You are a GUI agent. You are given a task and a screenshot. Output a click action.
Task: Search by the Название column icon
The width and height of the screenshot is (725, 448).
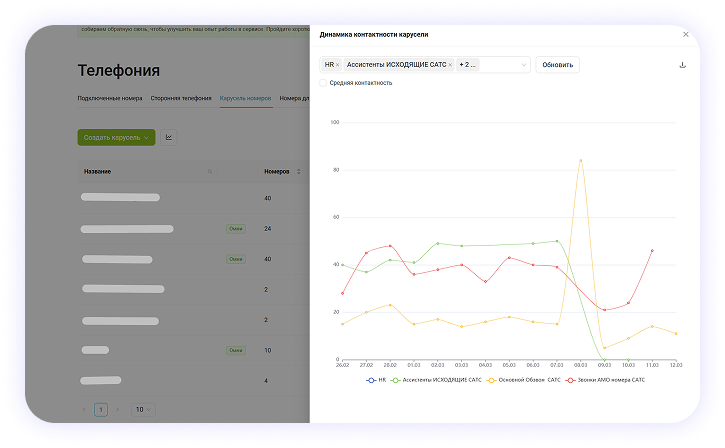coord(210,172)
